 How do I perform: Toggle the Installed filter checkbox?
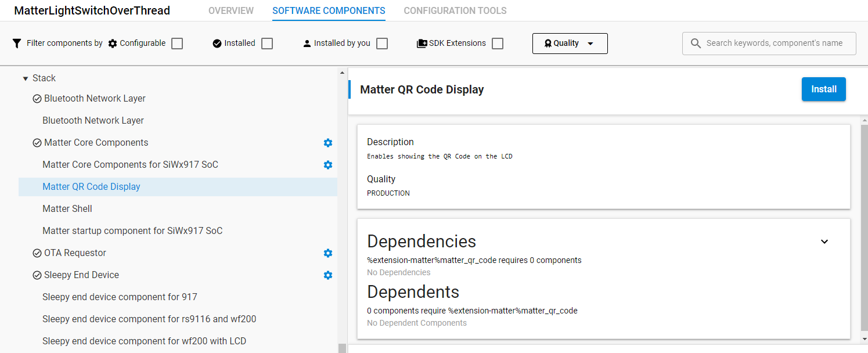267,44
